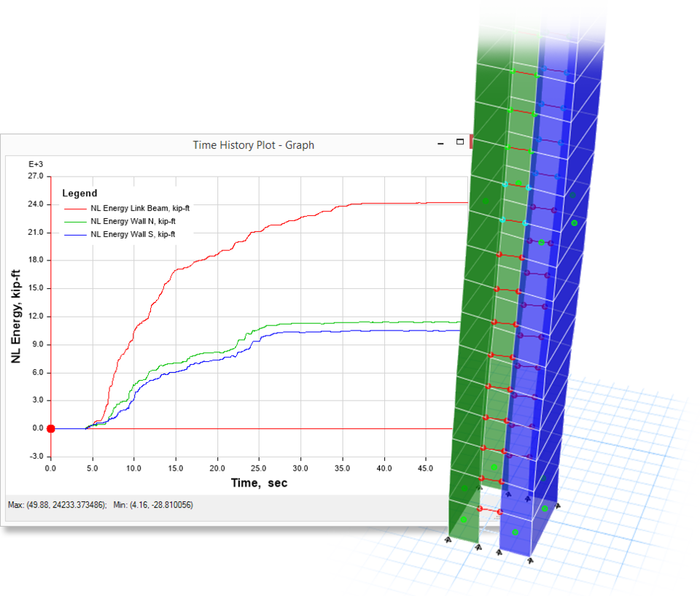Click the red time marker at 0.0
700x596 pixels.
pos(50,428)
